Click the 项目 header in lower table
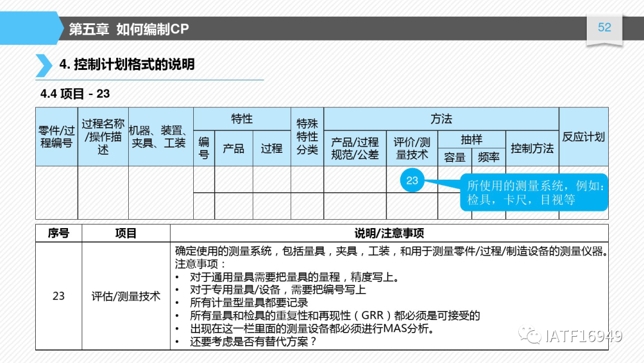 (x=126, y=233)
